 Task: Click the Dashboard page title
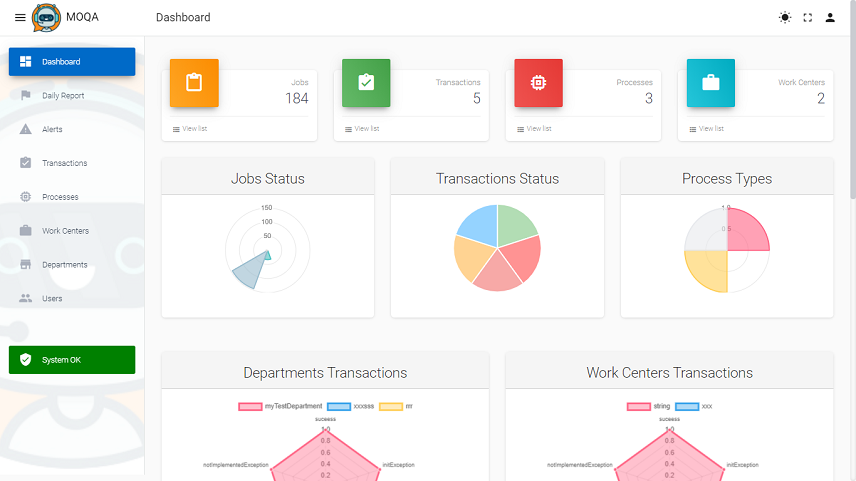point(183,17)
